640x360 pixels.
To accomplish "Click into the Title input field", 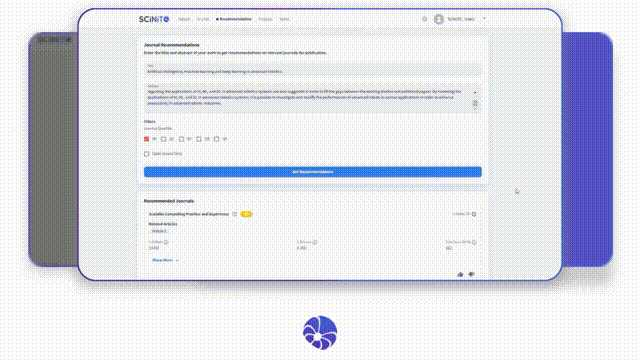I will (x=313, y=69).
